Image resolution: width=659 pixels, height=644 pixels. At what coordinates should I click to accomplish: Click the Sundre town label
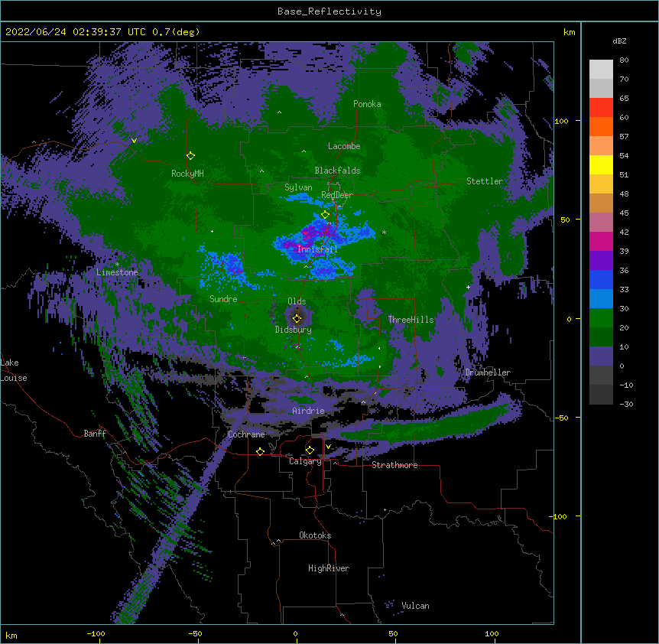(x=223, y=299)
